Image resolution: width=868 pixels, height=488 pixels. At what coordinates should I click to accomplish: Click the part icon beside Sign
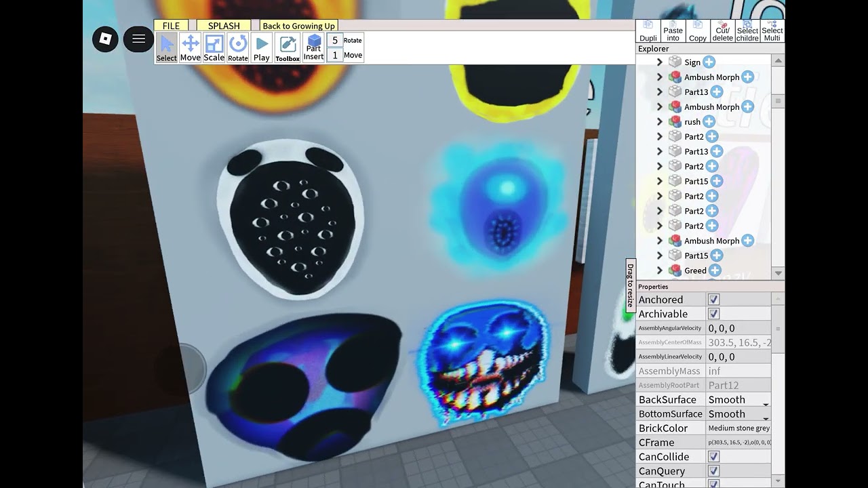(675, 62)
